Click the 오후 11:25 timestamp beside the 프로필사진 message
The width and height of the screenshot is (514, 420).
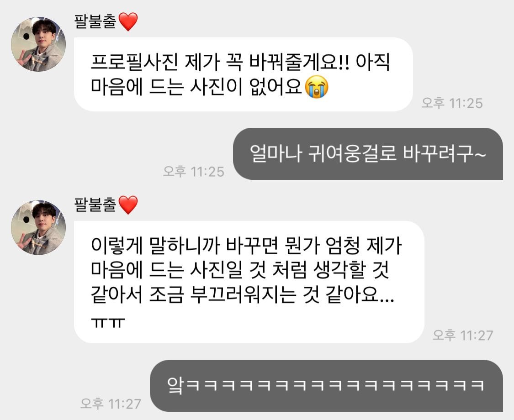(452, 103)
